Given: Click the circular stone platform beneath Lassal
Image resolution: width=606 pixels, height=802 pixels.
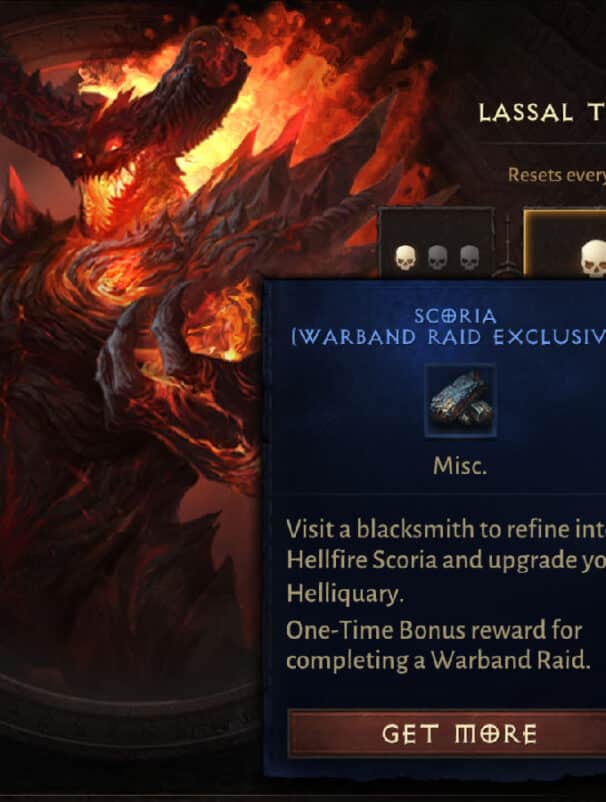Looking at the screenshot, I should pyautogui.click(x=128, y=711).
